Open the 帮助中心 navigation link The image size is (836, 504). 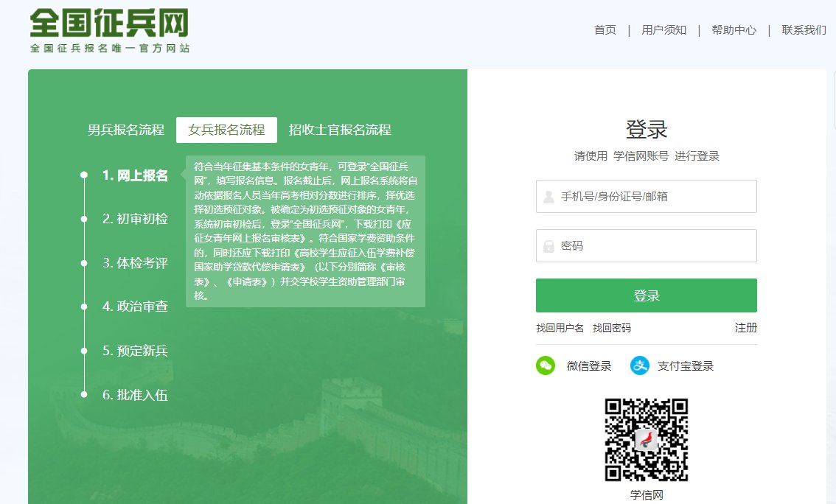(x=734, y=29)
